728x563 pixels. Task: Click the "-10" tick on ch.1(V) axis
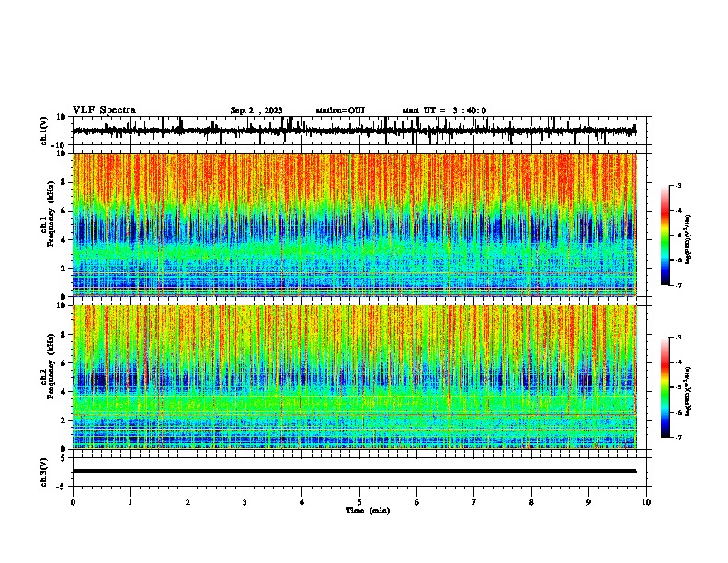tap(60, 145)
